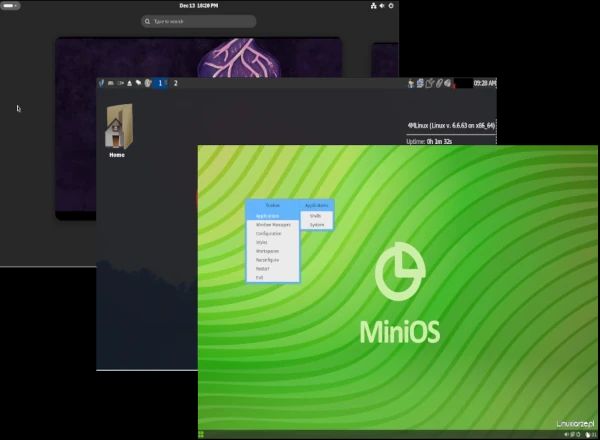Open System in the Applications submenu
Image resolution: width=600 pixels, height=440 pixels.
316,225
